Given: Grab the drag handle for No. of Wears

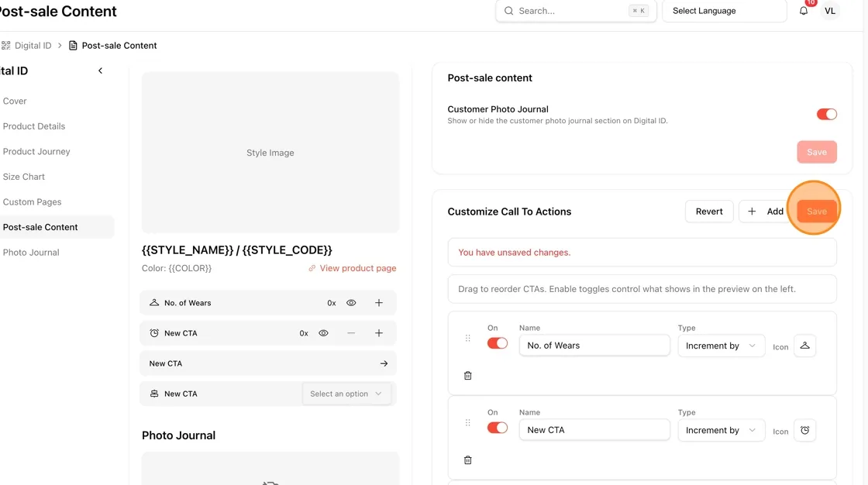Looking at the screenshot, I should pyautogui.click(x=468, y=339).
